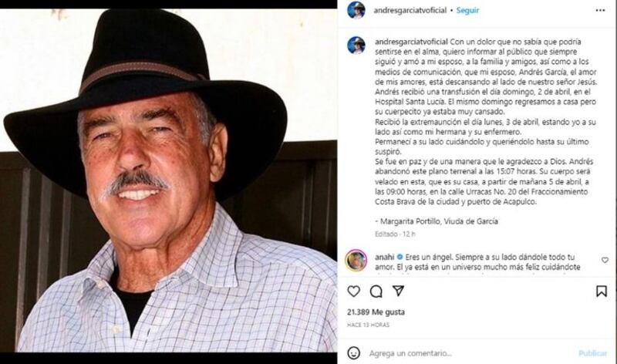Click the header profile avatar of andresgarciatvoficial
This screenshot has height=364, width=617.
click(x=356, y=10)
